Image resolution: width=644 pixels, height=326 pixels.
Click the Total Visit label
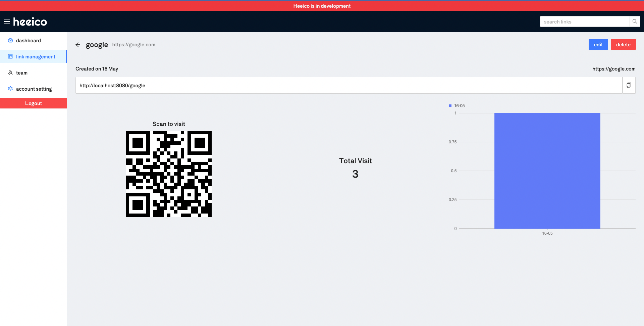[x=355, y=161]
